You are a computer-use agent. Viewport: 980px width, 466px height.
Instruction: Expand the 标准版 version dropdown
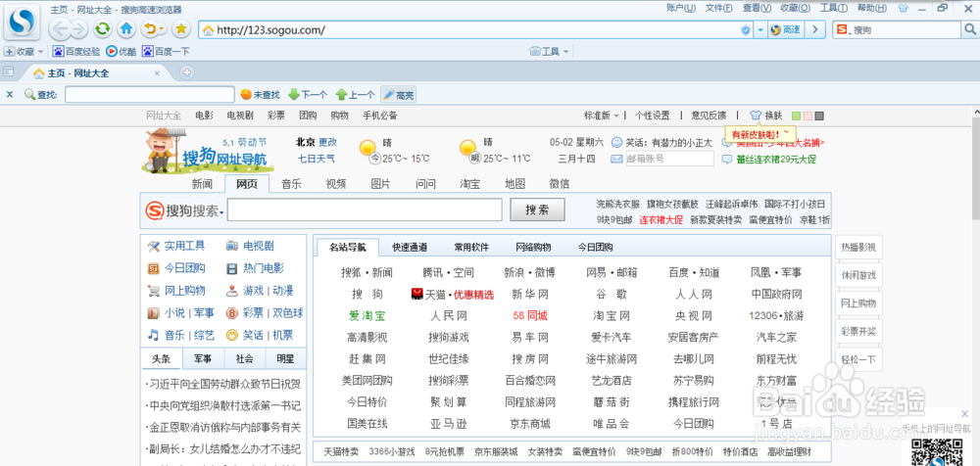point(602,116)
